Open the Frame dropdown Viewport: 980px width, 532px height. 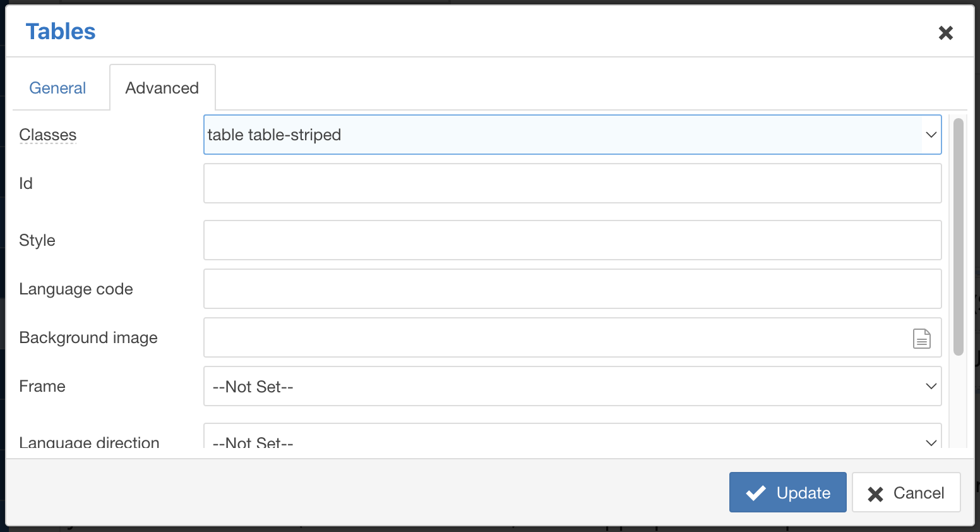(573, 386)
